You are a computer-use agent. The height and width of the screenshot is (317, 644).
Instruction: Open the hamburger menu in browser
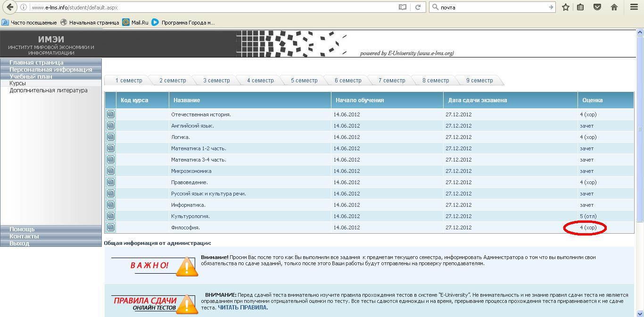(x=634, y=7)
